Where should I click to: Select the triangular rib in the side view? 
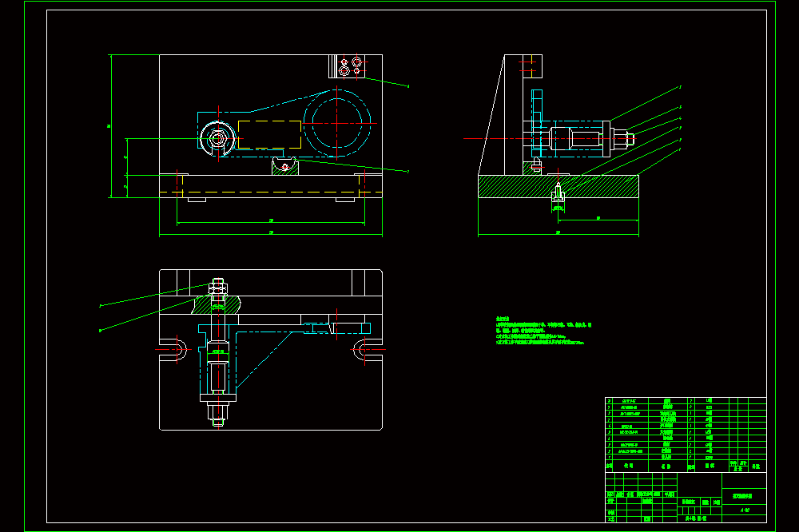pos(491,115)
